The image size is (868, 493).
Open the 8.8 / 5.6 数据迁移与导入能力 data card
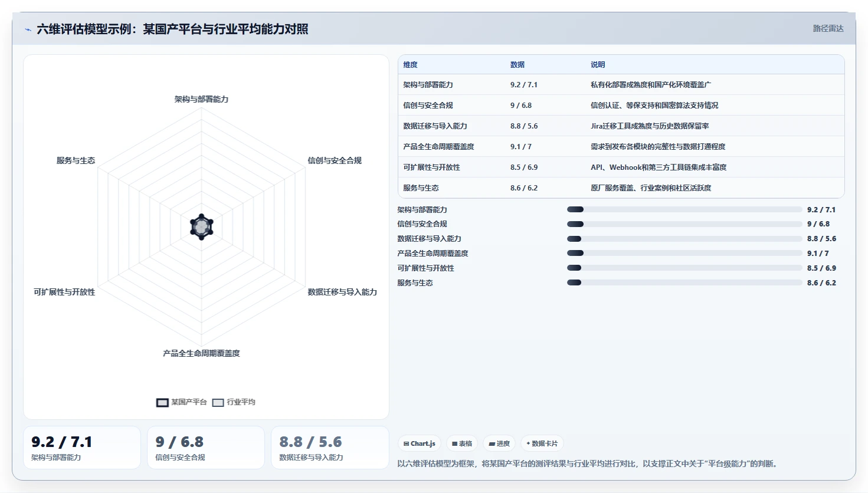(x=330, y=448)
